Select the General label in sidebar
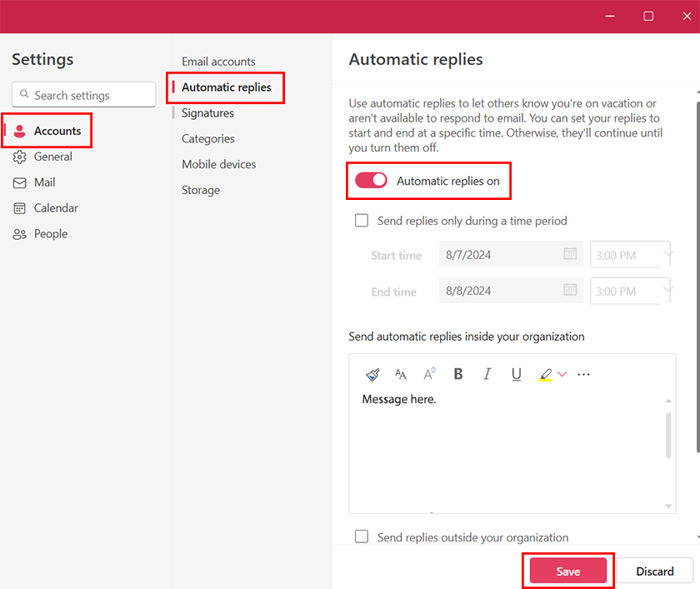Image resolution: width=700 pixels, height=589 pixels. [53, 157]
